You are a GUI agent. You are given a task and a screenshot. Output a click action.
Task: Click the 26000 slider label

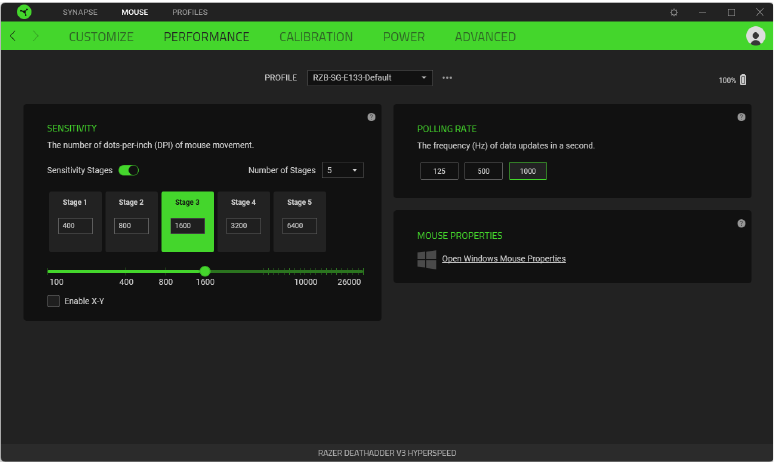coord(349,282)
